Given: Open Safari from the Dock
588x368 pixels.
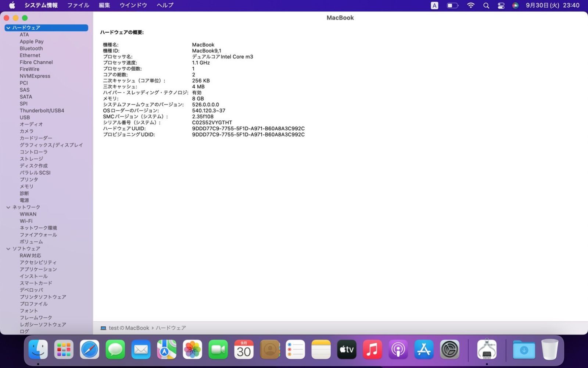Looking at the screenshot, I should pos(90,350).
